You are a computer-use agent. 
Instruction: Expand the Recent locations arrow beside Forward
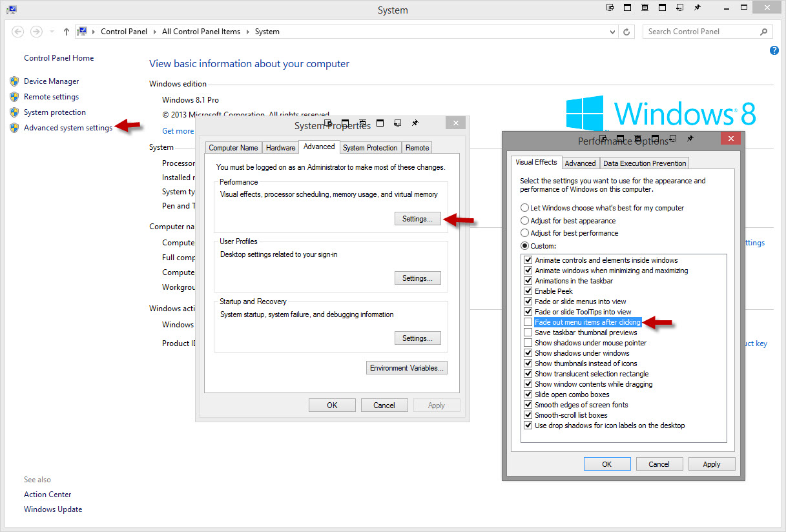coord(52,32)
